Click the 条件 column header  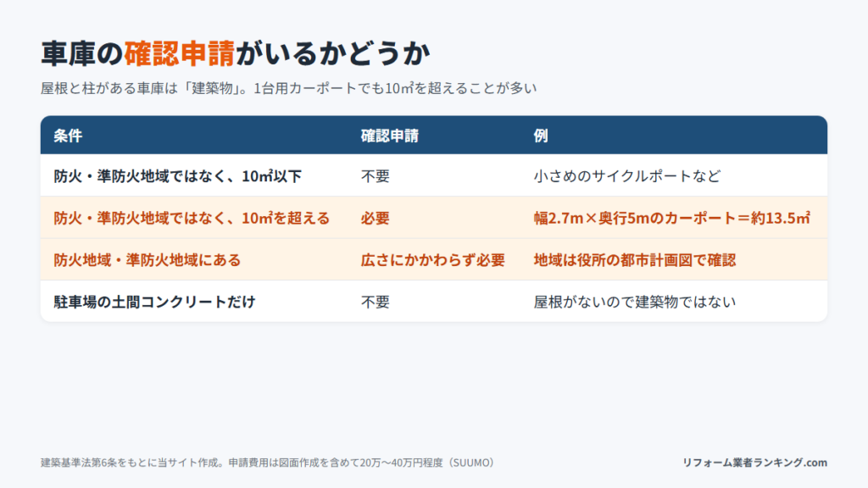(x=68, y=136)
